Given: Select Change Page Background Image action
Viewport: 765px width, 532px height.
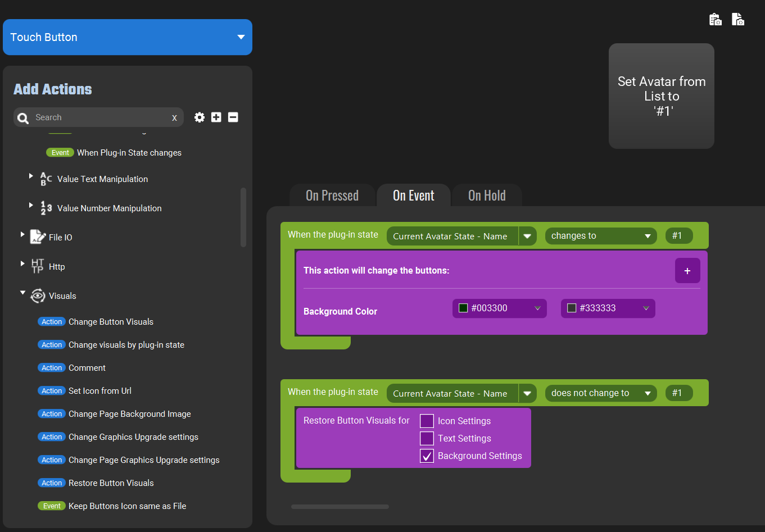Looking at the screenshot, I should pyautogui.click(x=130, y=414).
